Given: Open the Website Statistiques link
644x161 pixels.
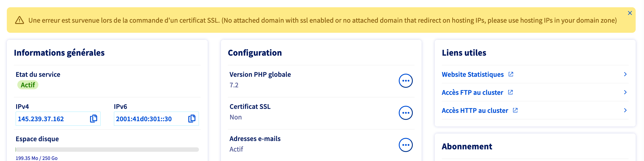Looking at the screenshot, I should [x=472, y=75].
